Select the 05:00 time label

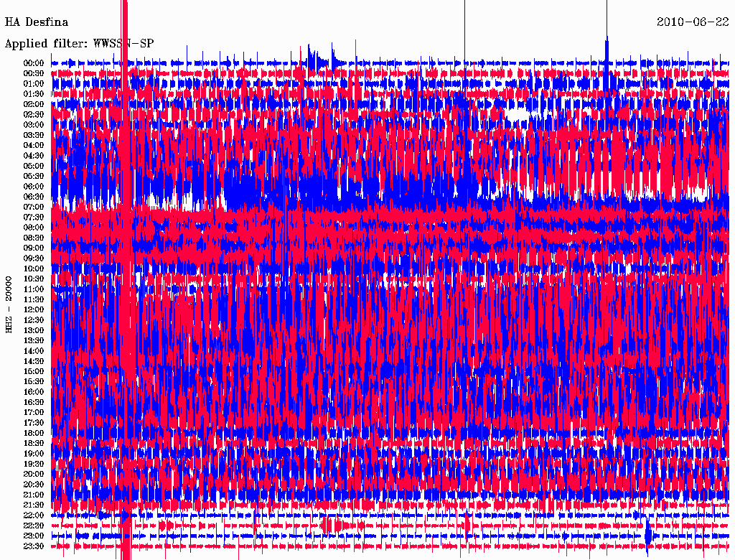[x=34, y=166]
